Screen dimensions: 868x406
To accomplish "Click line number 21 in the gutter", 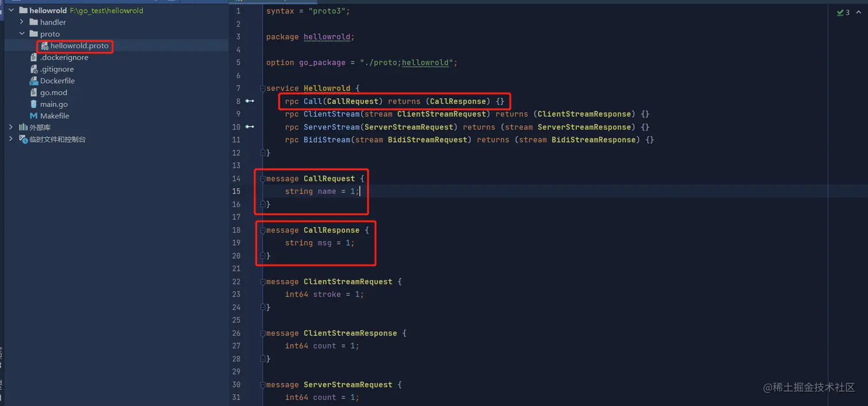I will pyautogui.click(x=236, y=269).
